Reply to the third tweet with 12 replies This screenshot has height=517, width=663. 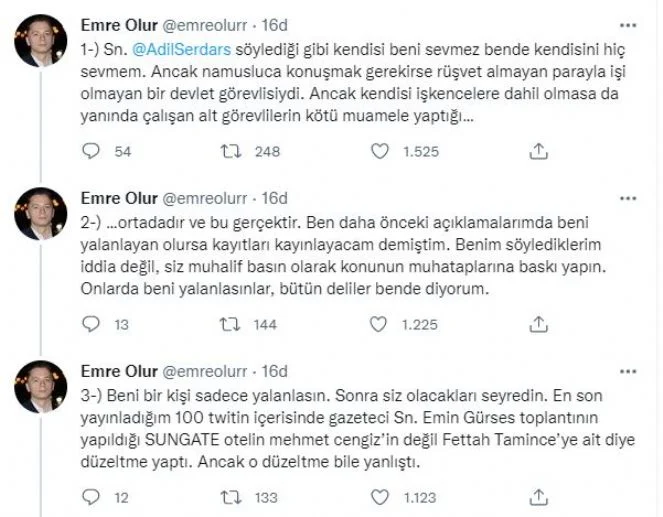click(90, 497)
